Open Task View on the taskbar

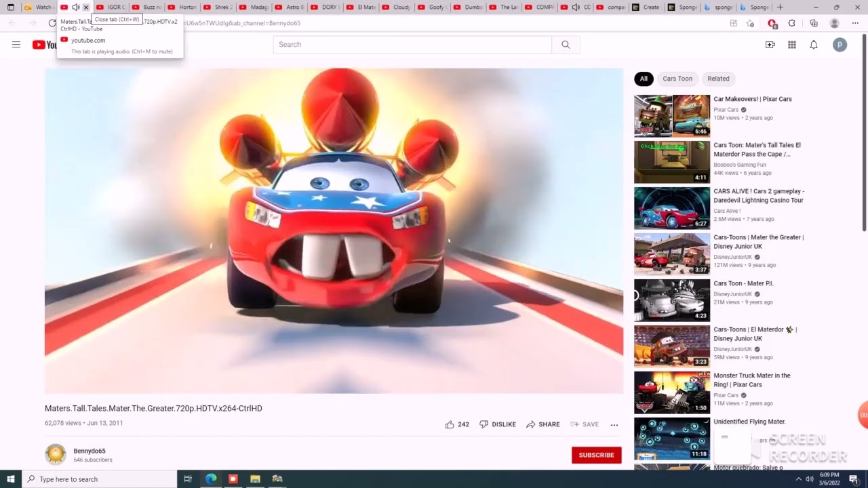pos(188,479)
